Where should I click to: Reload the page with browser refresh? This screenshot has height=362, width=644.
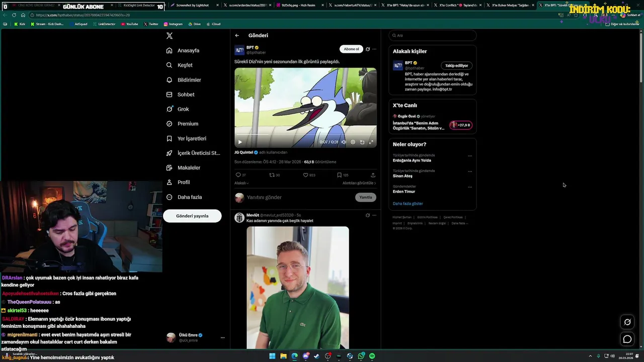point(14,15)
